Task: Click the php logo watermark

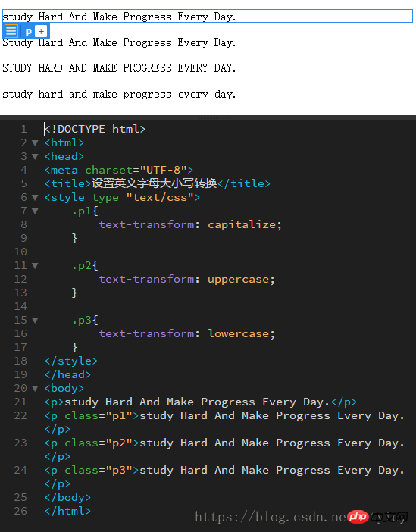Action: pyautogui.click(x=358, y=517)
